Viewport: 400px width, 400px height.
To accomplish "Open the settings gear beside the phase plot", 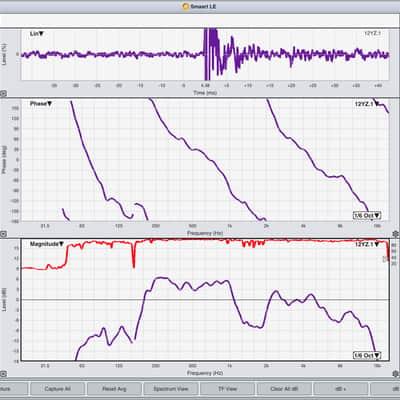I will 395,234.
